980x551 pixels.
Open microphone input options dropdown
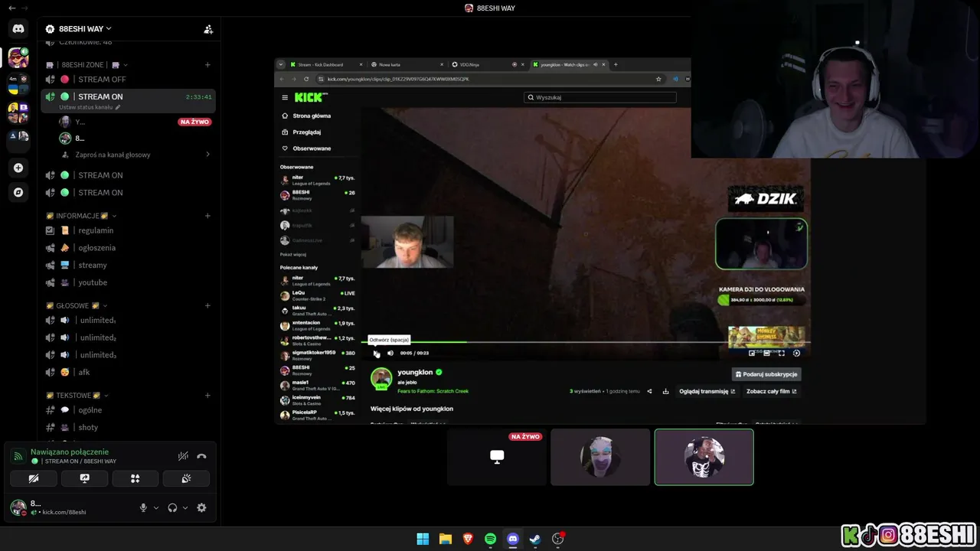point(156,507)
